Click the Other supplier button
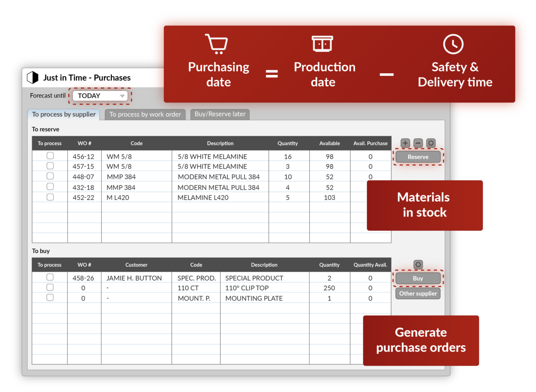This screenshot has width=536, height=392. 418,294
